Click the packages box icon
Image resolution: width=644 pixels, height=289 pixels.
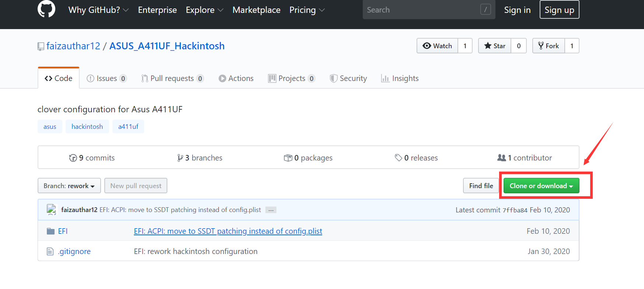288,158
